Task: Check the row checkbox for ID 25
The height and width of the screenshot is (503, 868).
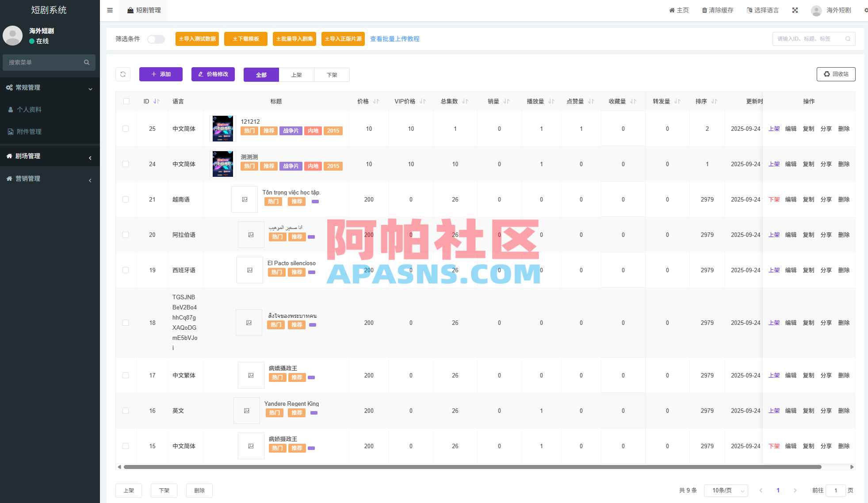Action: pos(126,129)
